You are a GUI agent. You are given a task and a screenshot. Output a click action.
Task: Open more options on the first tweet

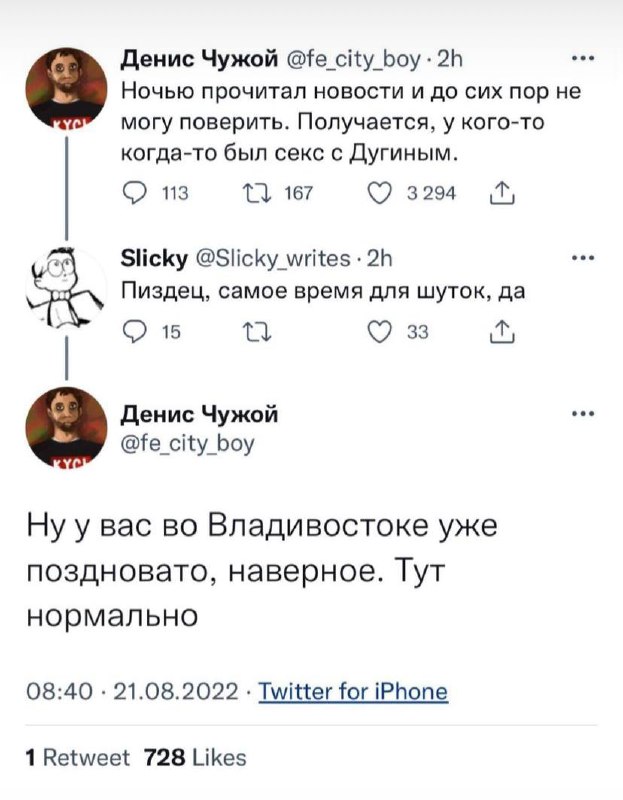pos(585,57)
